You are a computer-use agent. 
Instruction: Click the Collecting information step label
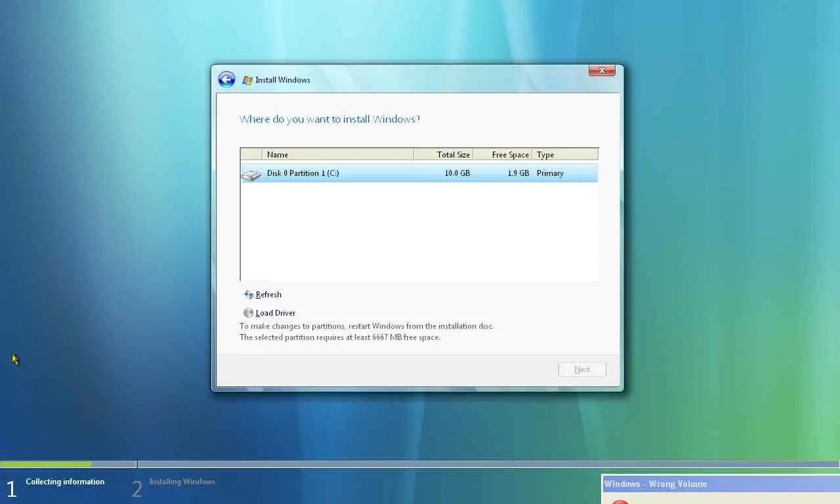point(65,482)
